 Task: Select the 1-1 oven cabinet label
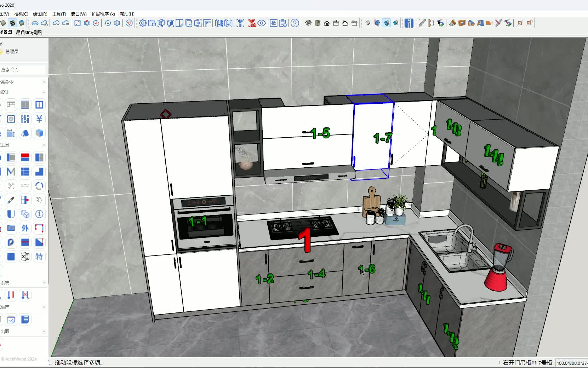click(x=198, y=221)
